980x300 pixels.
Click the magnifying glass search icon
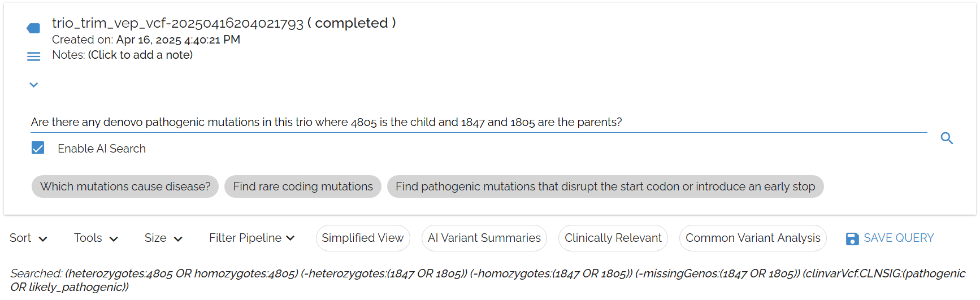pos(947,138)
